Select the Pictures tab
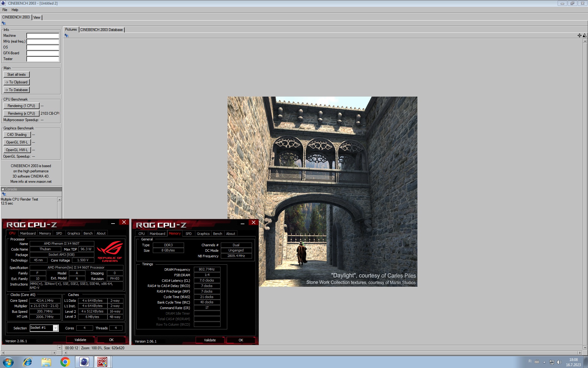Screen dimensions: 588x368 click(x=71, y=29)
